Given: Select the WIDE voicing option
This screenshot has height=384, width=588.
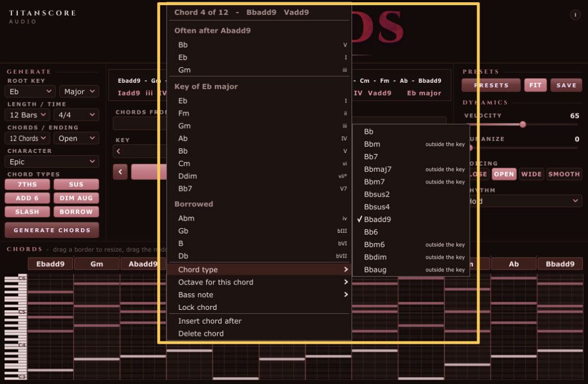Looking at the screenshot, I should pos(531,174).
